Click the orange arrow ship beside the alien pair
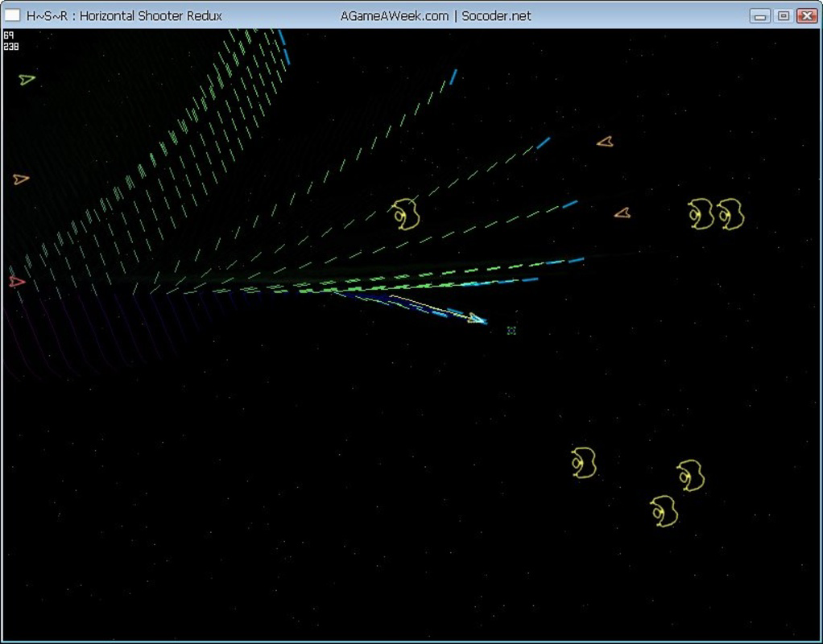The width and height of the screenshot is (823, 644). coord(622,213)
